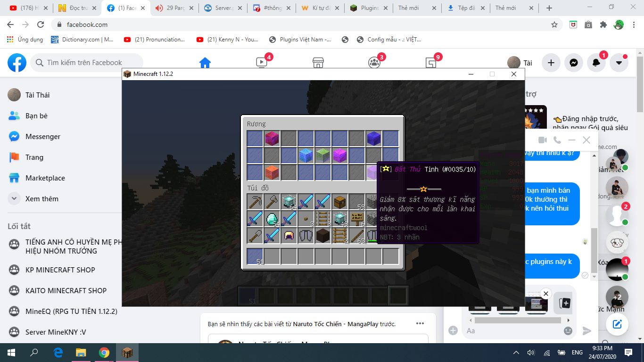
Task: Go to the Facebook Home feed icon
Action: pyautogui.click(x=205, y=63)
